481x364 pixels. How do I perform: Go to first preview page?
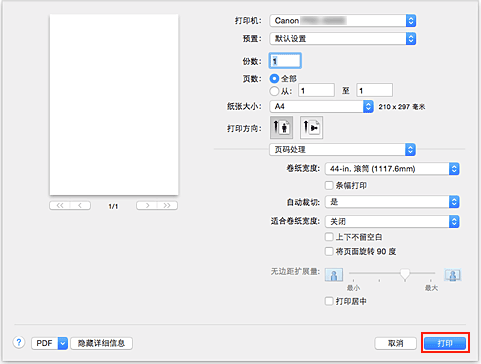(60, 205)
